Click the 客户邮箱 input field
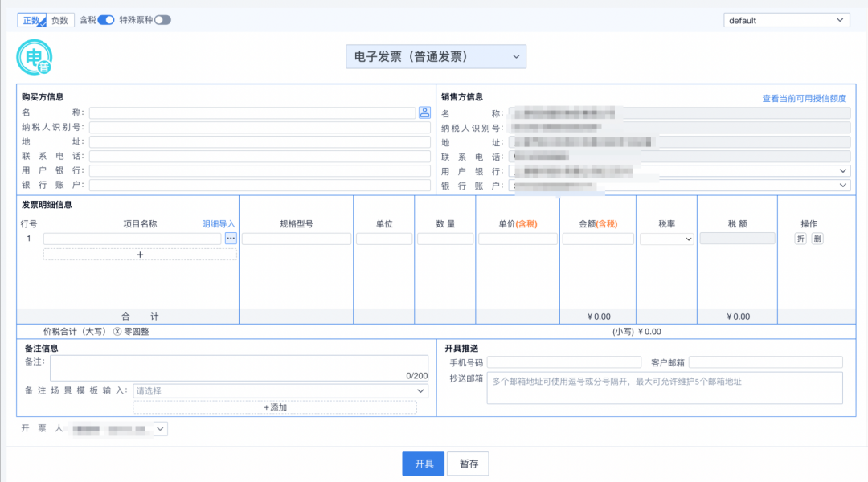This screenshot has height=482, width=868. point(766,362)
